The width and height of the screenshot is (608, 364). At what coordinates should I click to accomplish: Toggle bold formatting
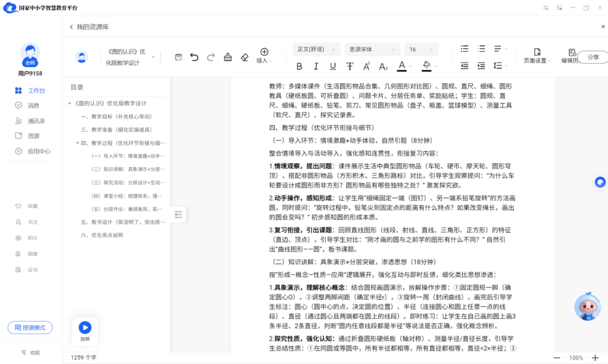(299, 66)
